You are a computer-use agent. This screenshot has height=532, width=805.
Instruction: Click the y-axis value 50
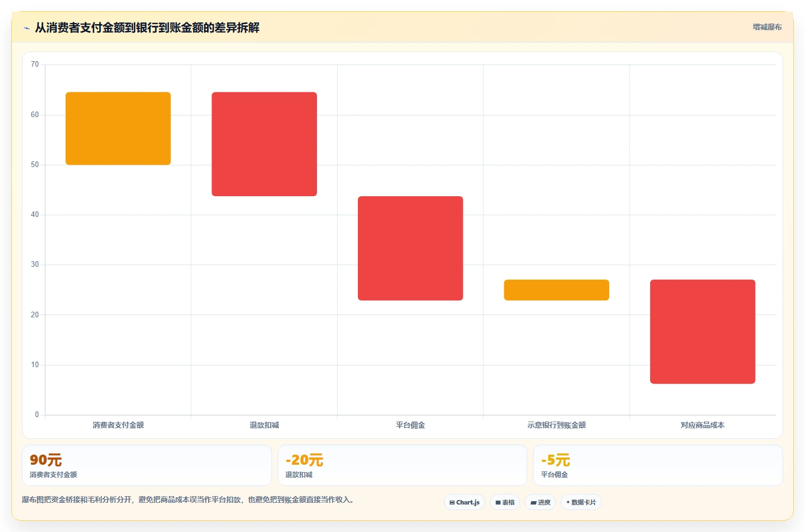(35, 165)
